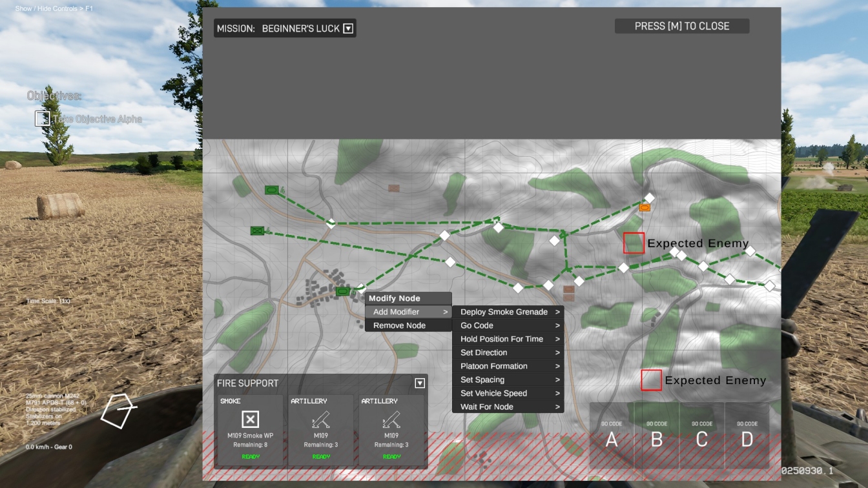The height and width of the screenshot is (488, 868).
Task: Click red Expected Enemy square near orange unit
Action: click(x=634, y=243)
